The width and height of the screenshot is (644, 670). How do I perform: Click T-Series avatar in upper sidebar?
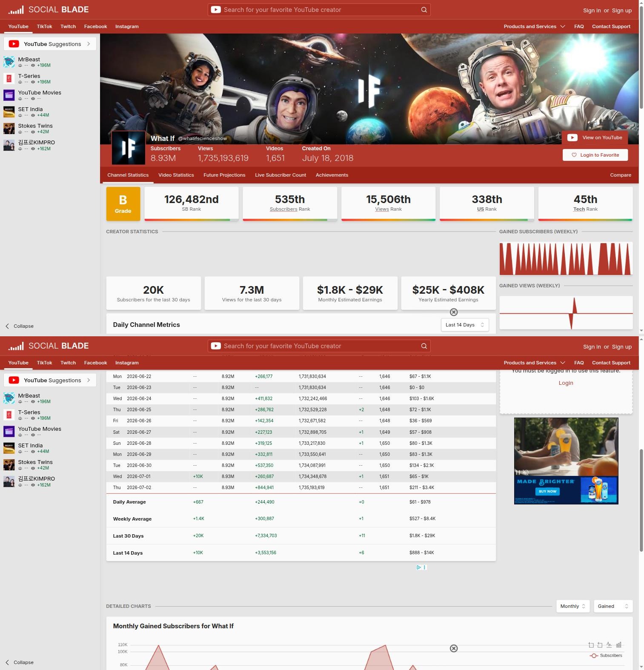point(9,78)
